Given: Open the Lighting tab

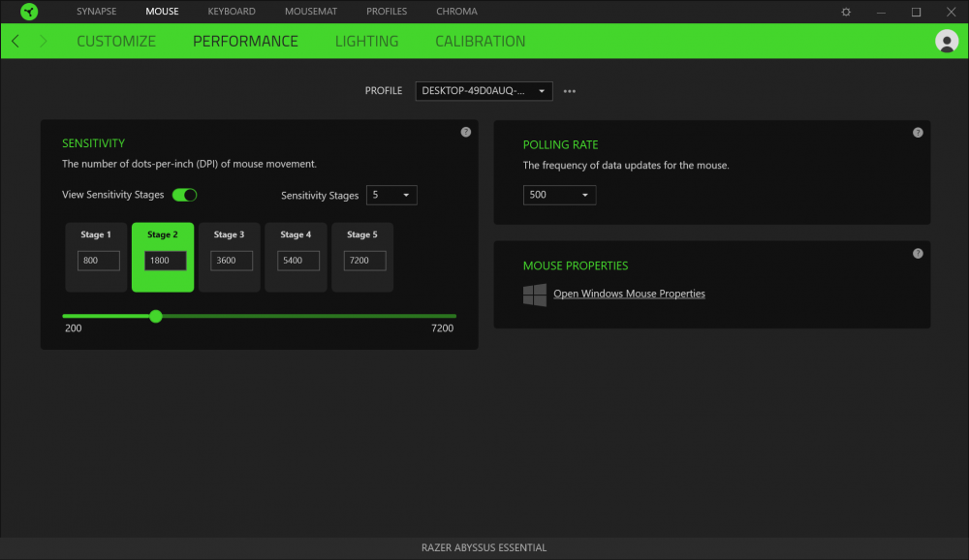Looking at the screenshot, I should 366,42.
